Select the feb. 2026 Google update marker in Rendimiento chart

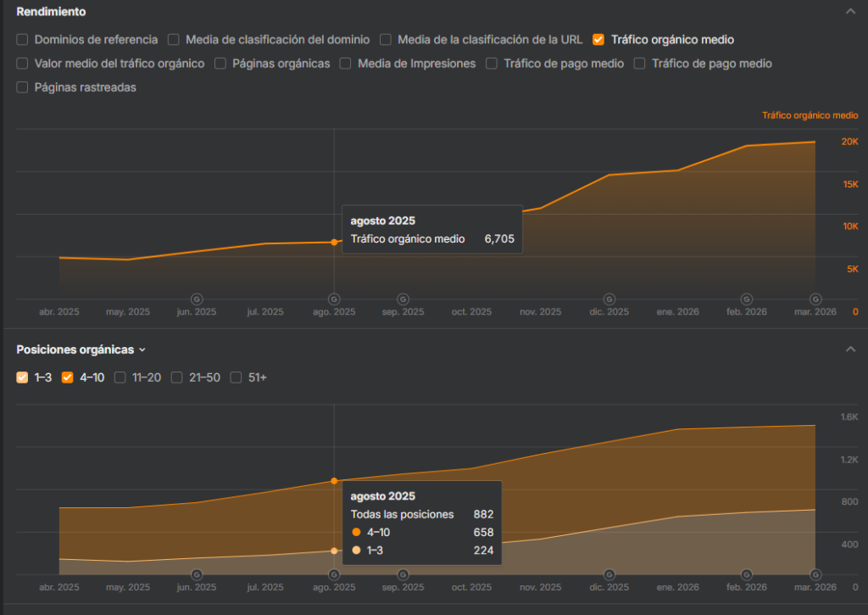(x=746, y=299)
